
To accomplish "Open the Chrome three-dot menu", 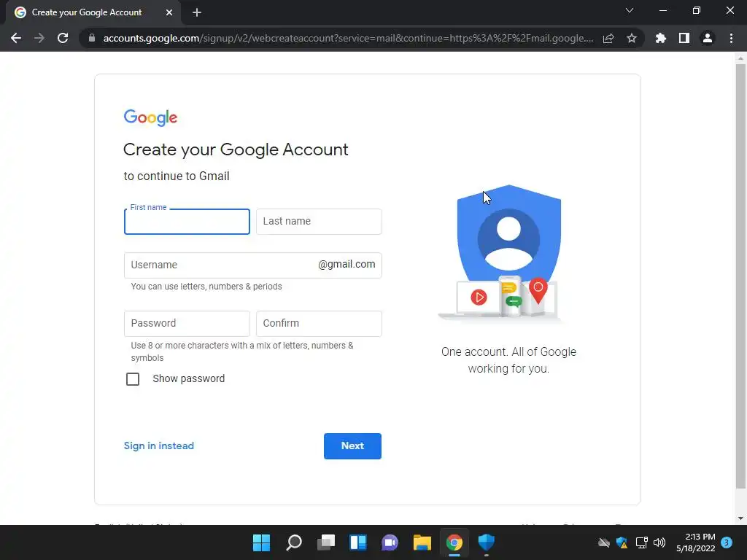I will [731, 38].
